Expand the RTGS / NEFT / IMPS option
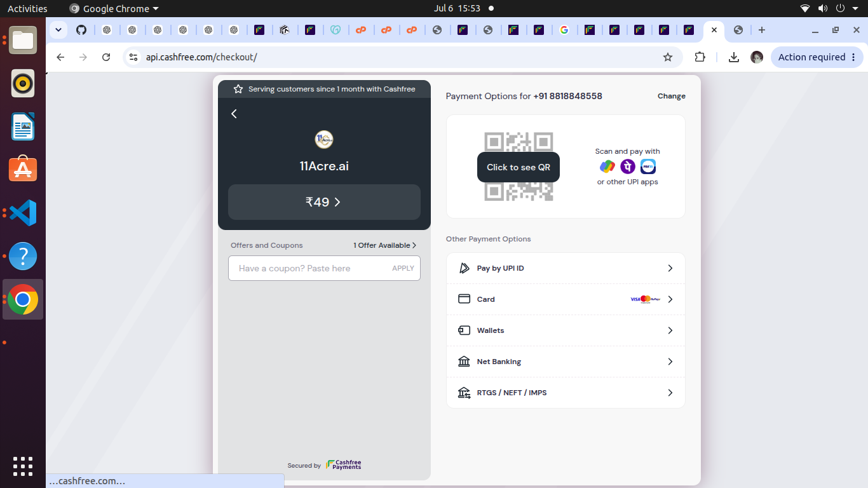 click(566, 393)
